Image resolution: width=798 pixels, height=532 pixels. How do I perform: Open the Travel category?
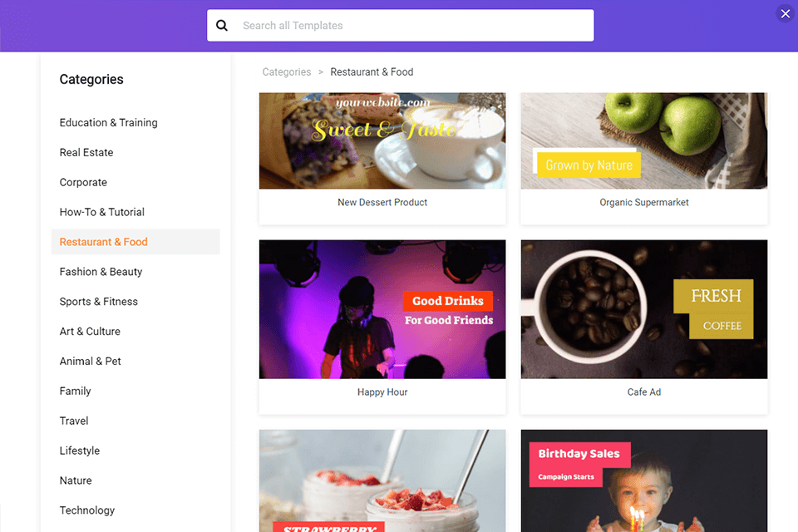coord(74,421)
